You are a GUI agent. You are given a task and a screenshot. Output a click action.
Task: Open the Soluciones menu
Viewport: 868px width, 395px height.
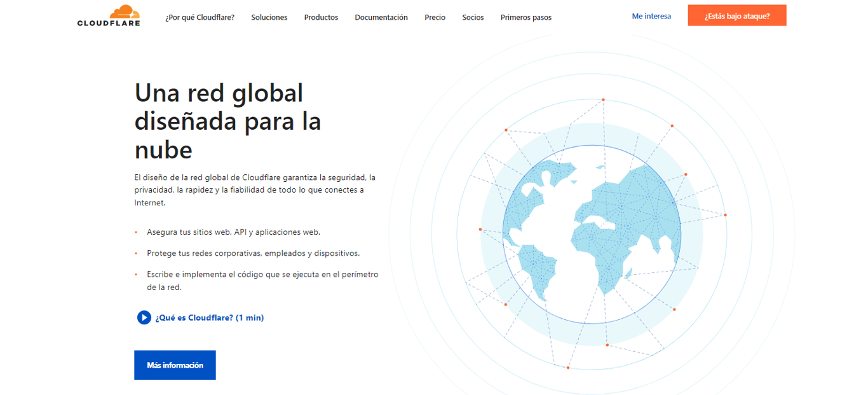(x=269, y=17)
